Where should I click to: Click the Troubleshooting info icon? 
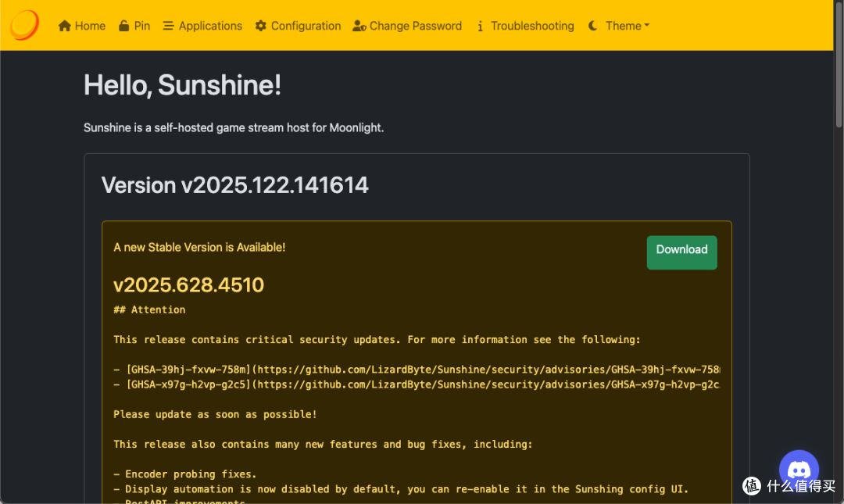point(480,26)
